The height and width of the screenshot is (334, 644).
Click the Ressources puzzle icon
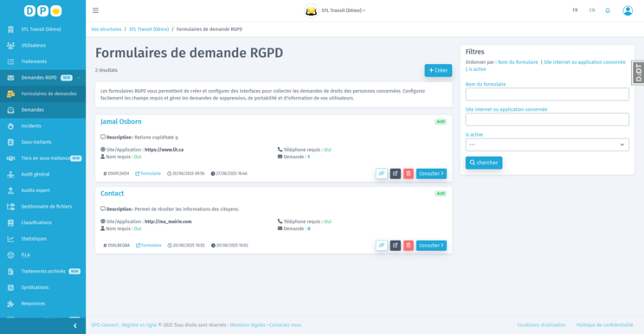pos(10,304)
